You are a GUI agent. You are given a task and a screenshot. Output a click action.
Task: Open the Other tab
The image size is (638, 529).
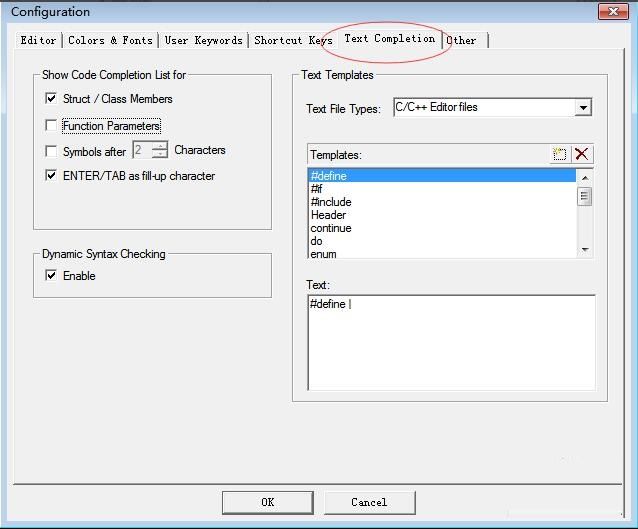tap(462, 41)
